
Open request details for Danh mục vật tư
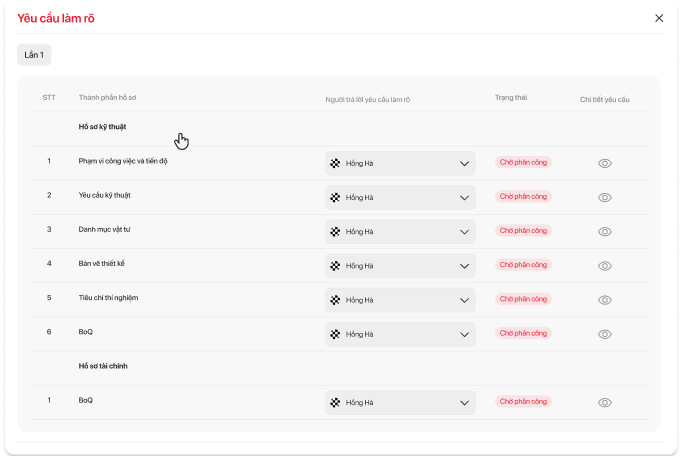pos(604,231)
